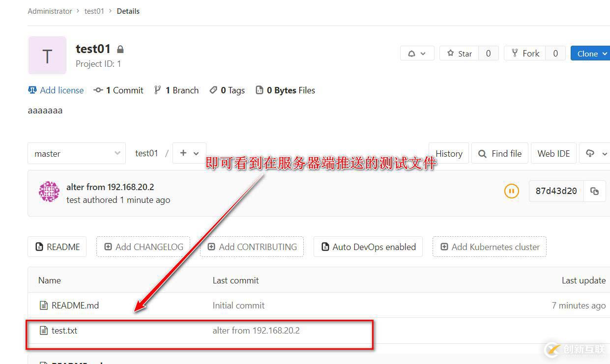The height and width of the screenshot is (364, 610).
Task: Open the plus add-file dropdown
Action: (x=189, y=153)
